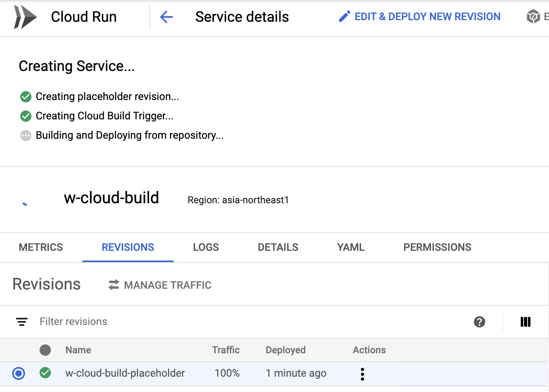Click the Service details title
This screenshot has height=392, width=549.
coord(242,17)
